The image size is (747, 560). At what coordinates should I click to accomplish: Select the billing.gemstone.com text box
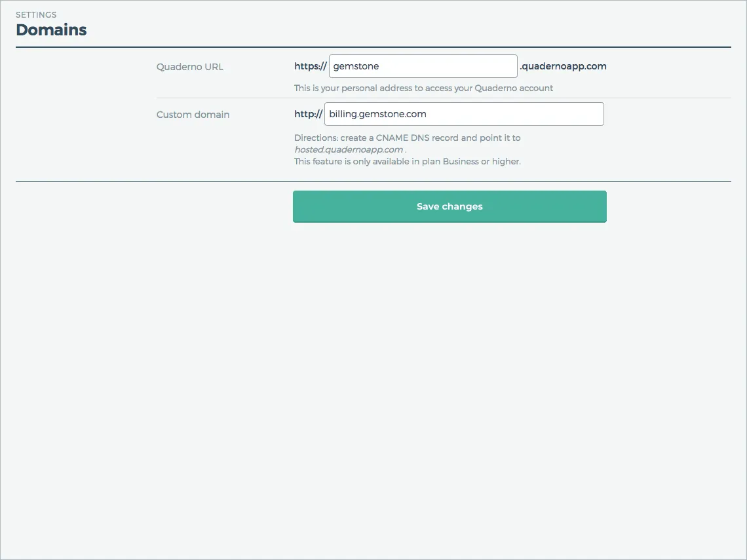(x=464, y=113)
